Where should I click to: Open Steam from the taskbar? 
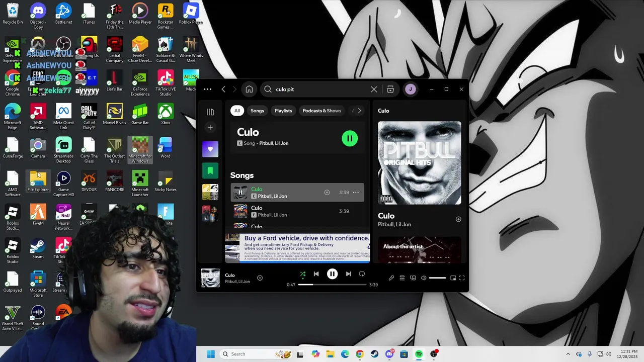click(374, 354)
